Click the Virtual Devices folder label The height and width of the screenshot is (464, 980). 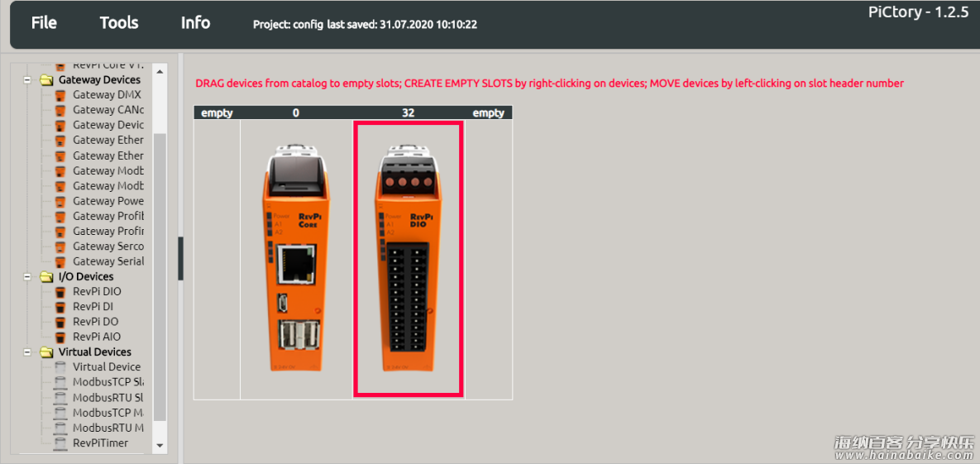95,352
